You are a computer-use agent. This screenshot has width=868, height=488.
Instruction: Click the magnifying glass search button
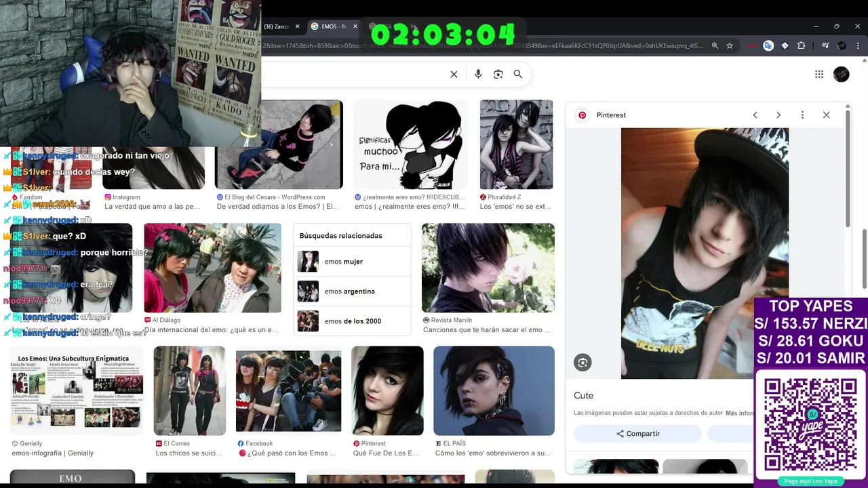(x=518, y=75)
